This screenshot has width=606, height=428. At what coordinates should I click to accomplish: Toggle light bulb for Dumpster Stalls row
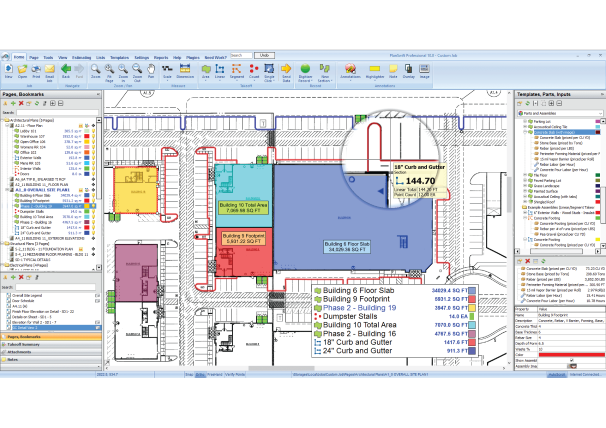93,212
